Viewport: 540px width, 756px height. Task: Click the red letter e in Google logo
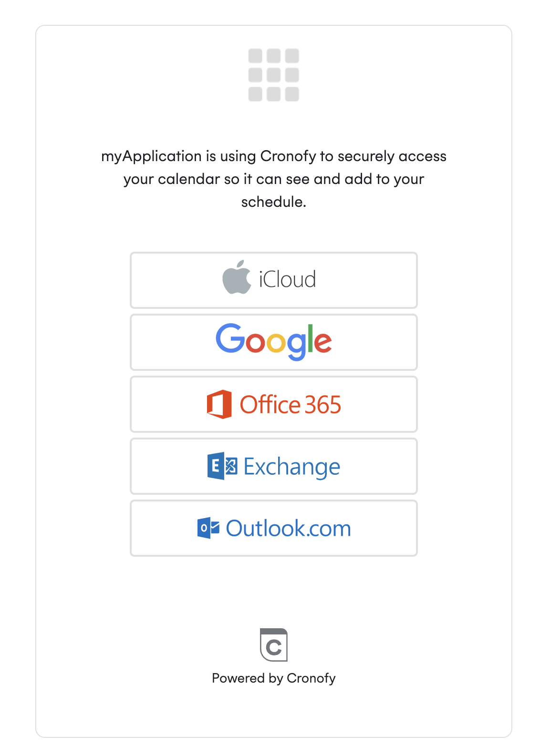coord(323,341)
